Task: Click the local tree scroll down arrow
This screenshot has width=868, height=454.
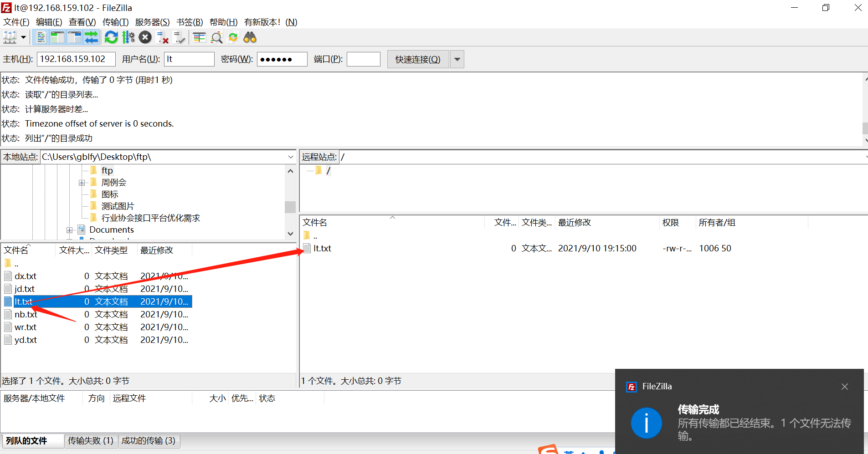Action: [290, 234]
